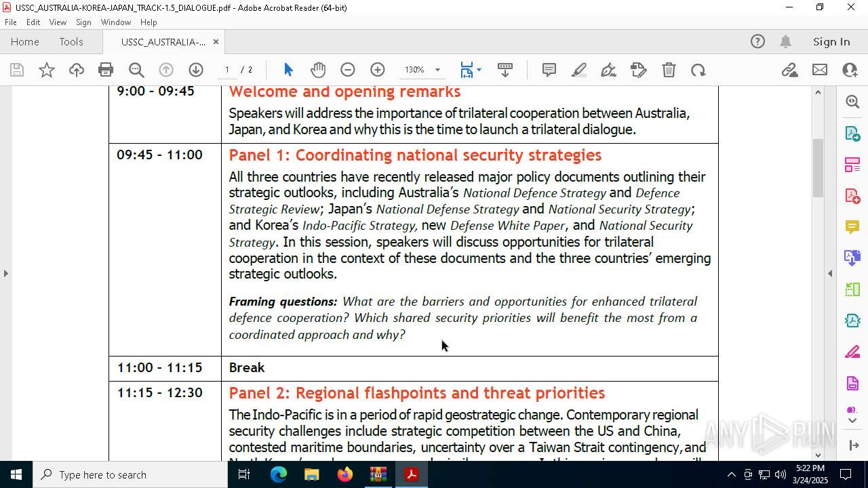
Task: Open Microsoft Edge from the taskbar
Action: tap(279, 474)
